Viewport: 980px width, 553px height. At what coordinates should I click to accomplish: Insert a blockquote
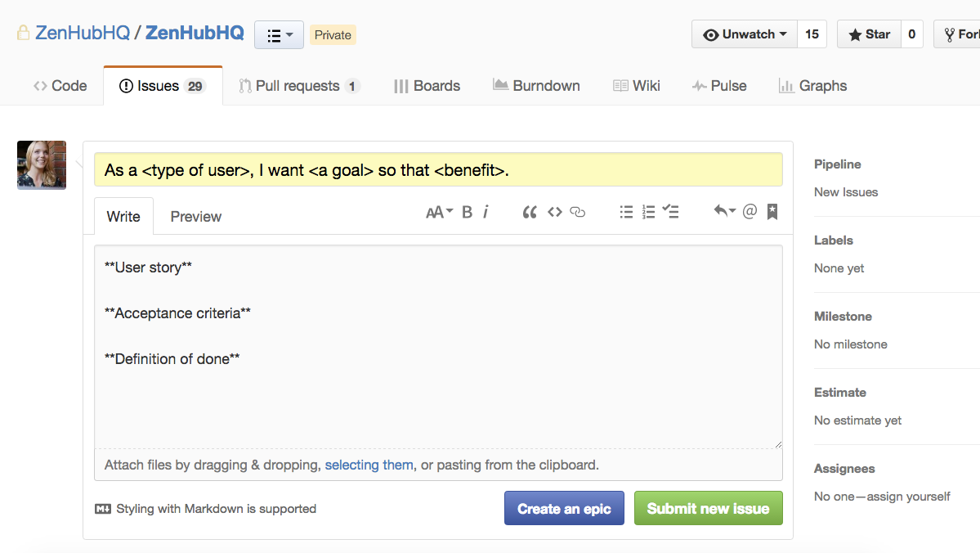tap(529, 211)
